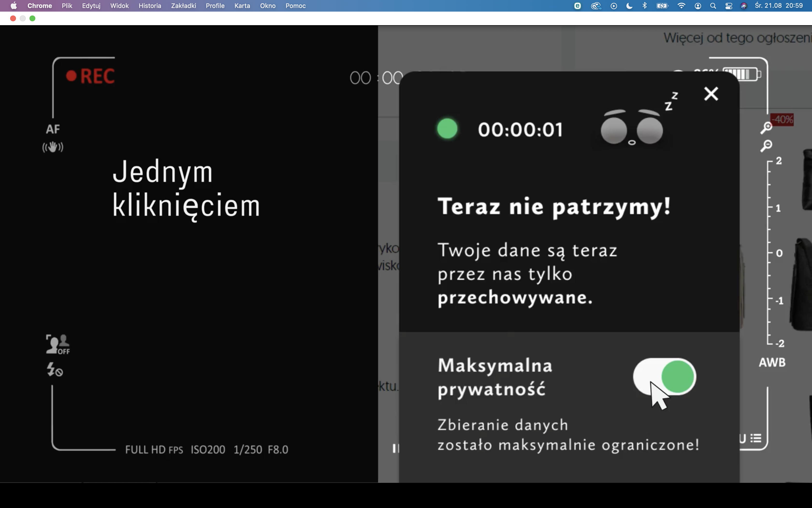The height and width of the screenshot is (508, 812).
Task: Click the AF autofocus label
Action: [53, 129]
